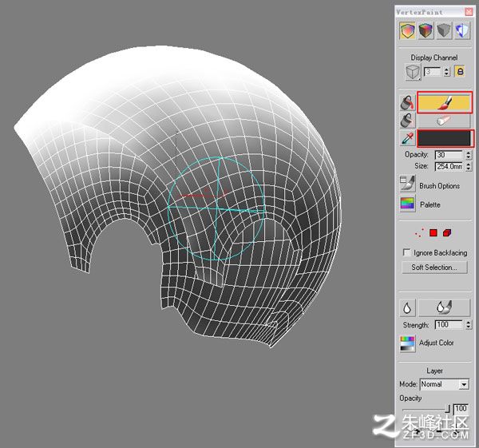Screen dimensions: 479x448
Task: Adjust the Display Channel spinner arrows
Action: click(447, 72)
